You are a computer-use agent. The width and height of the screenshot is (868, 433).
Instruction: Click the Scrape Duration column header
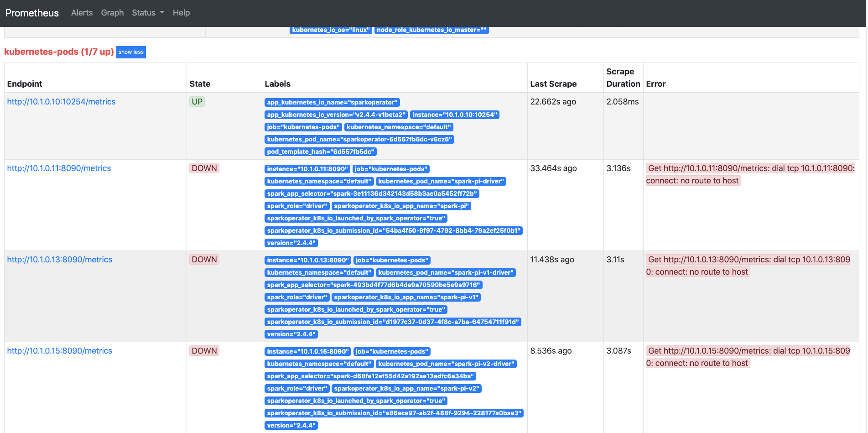(623, 78)
